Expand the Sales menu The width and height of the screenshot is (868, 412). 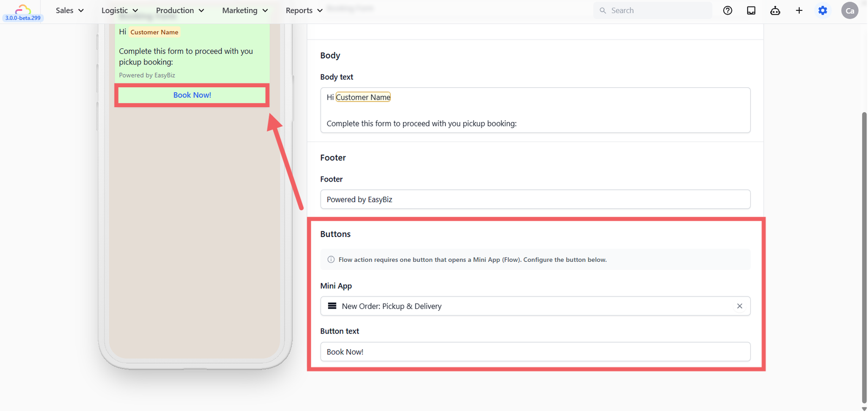pos(69,10)
